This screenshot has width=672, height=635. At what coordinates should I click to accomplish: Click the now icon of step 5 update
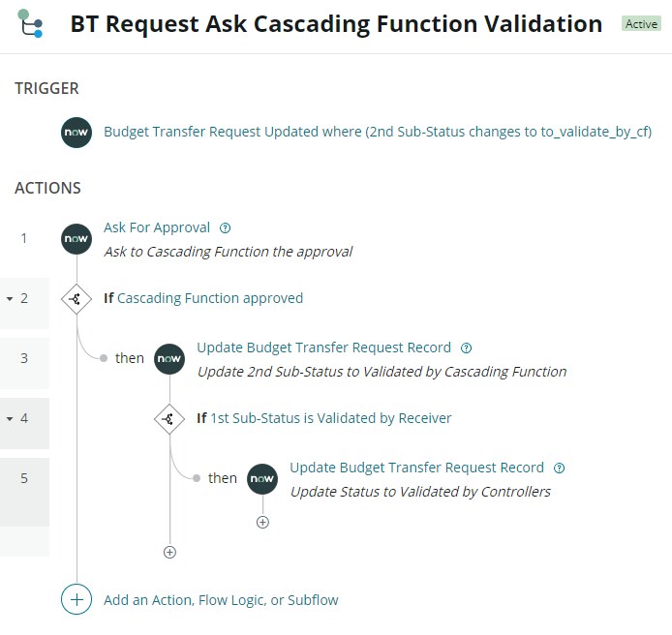pos(262,479)
